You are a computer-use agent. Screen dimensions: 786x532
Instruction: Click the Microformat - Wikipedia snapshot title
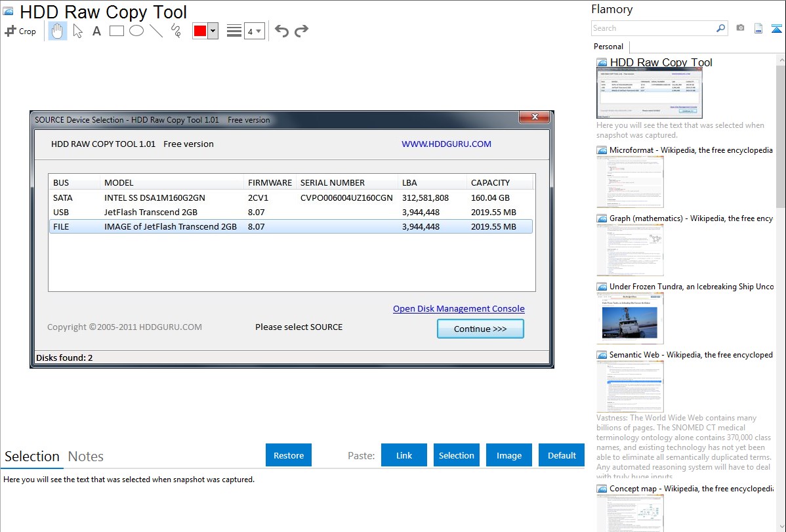(x=691, y=150)
